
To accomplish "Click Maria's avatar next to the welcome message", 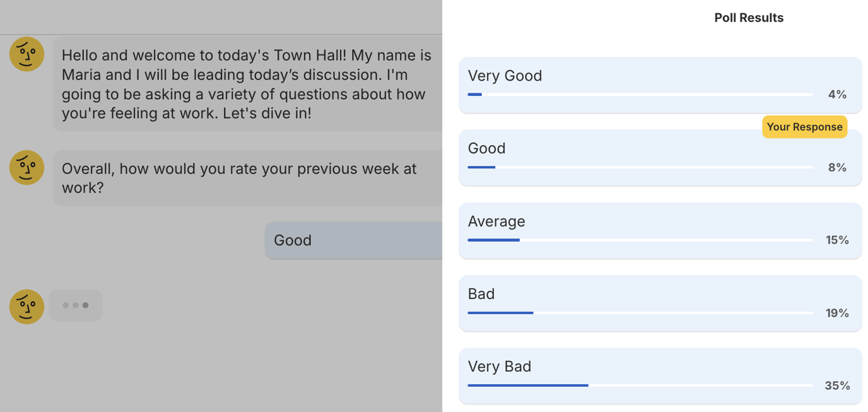I will [x=26, y=54].
